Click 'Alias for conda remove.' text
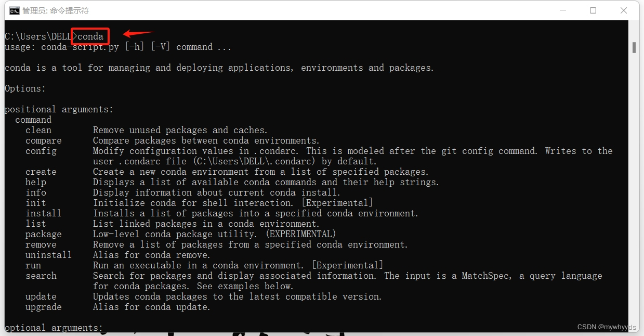The image size is (644, 336). coord(152,255)
